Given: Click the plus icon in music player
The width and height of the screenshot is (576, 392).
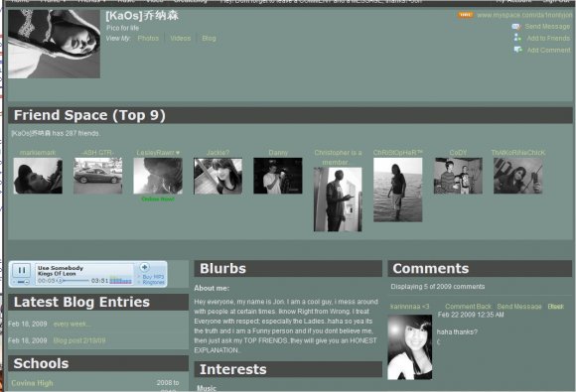Looking at the screenshot, I should (x=144, y=267).
